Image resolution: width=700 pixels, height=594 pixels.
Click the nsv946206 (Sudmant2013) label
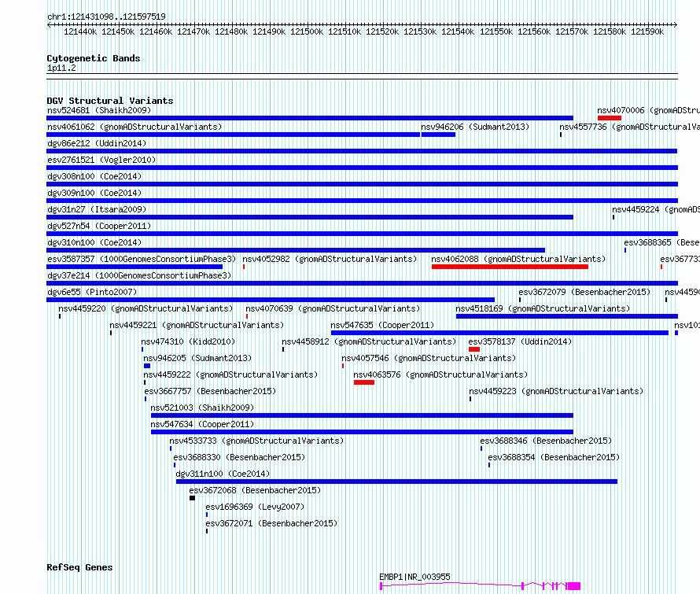click(475, 127)
